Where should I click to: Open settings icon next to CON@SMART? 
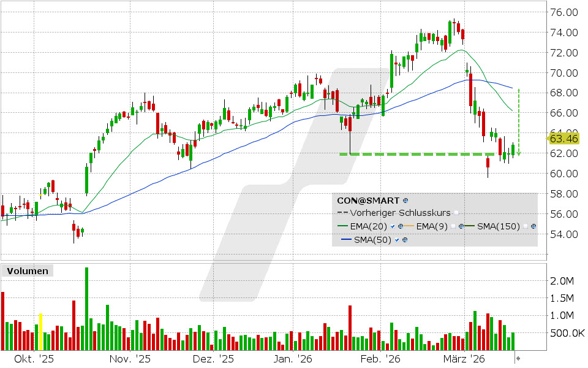pyautogui.click(x=404, y=200)
